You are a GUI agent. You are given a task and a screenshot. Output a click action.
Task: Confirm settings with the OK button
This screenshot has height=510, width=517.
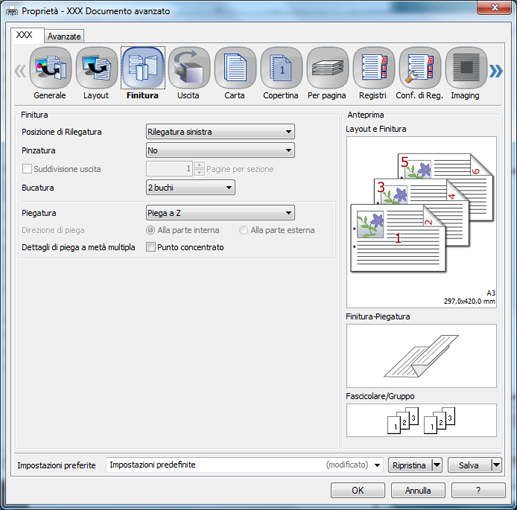pyautogui.click(x=358, y=490)
